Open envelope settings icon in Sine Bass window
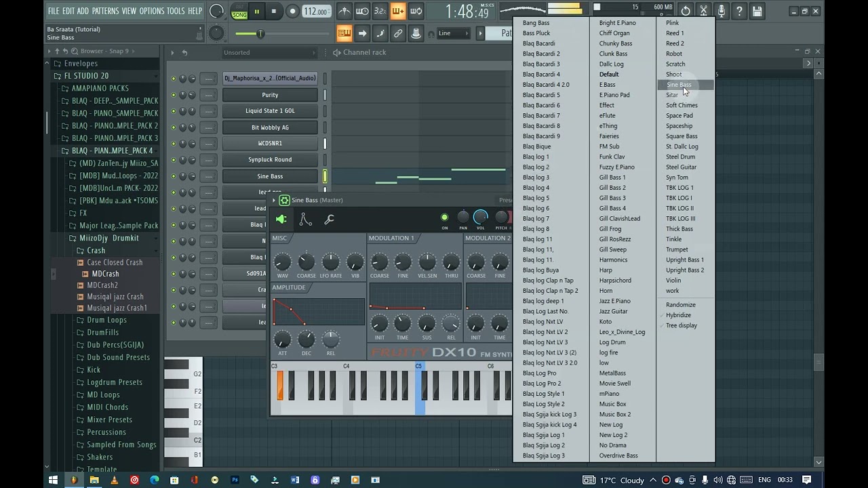Viewport: 868px width, 488px height. 305,220
